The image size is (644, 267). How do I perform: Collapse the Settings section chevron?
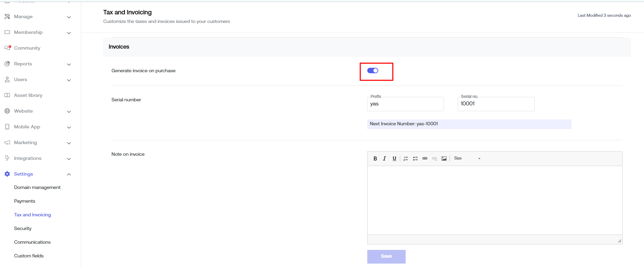(69, 174)
